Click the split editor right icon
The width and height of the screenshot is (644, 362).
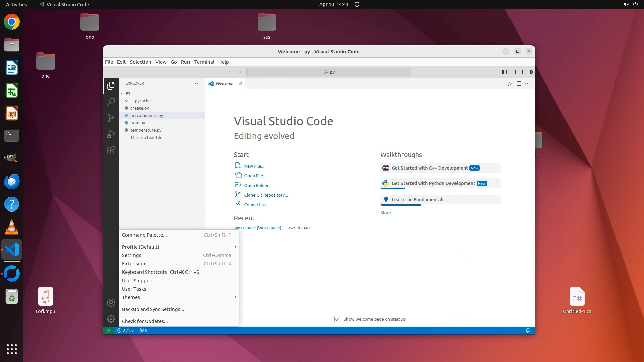coord(519,84)
